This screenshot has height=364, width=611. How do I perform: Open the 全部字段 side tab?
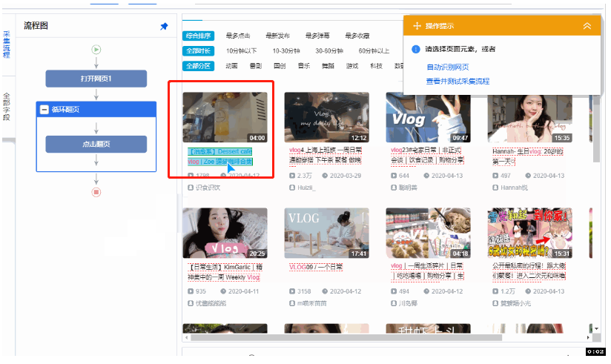(x=7, y=107)
